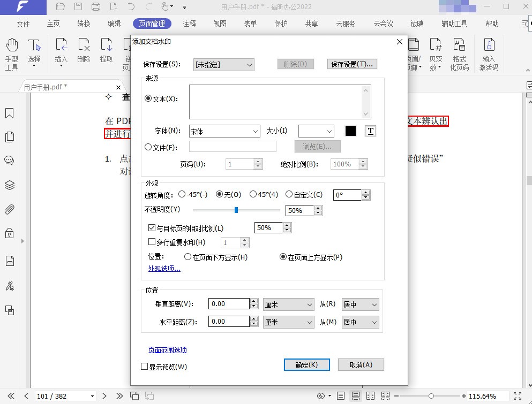The height and width of the screenshot is (404, 532).
Task: Open 页面范围选项 link
Action: (167, 350)
